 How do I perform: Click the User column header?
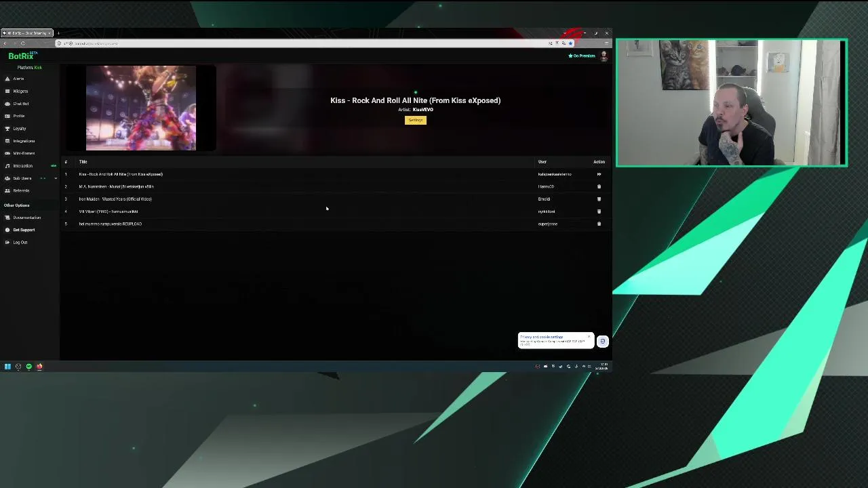coord(542,161)
